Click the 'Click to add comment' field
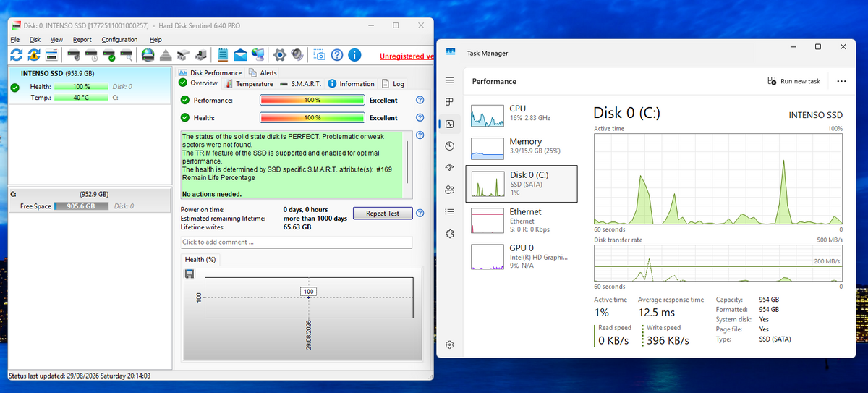868x393 pixels. point(296,242)
